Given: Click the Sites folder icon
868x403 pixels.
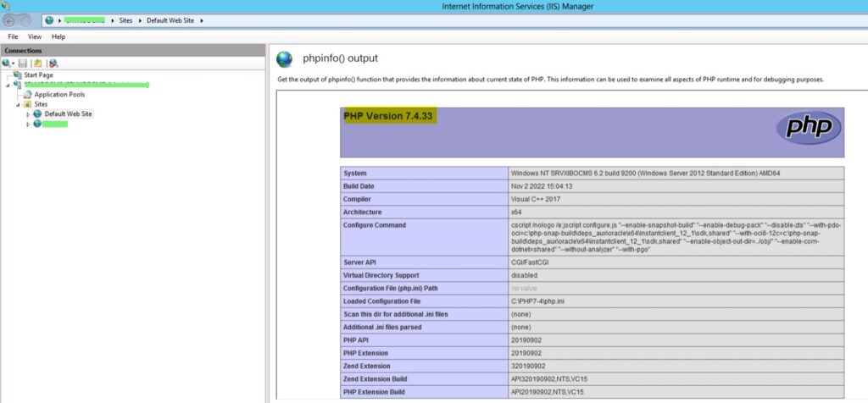Looking at the screenshot, I should [x=28, y=104].
